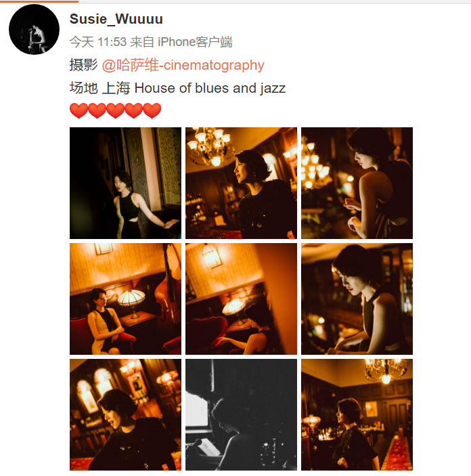This screenshot has height=476, width=471.
Task: Open photo of woman in black cutout dress
Action: [125, 183]
